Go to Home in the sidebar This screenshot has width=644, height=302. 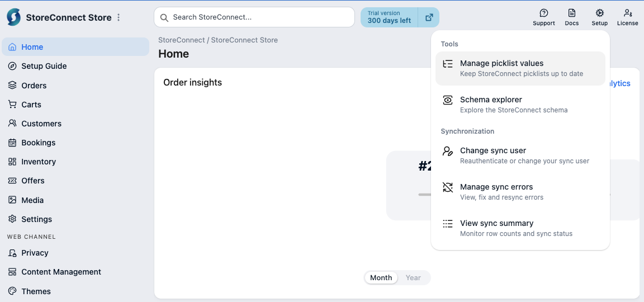click(x=75, y=47)
